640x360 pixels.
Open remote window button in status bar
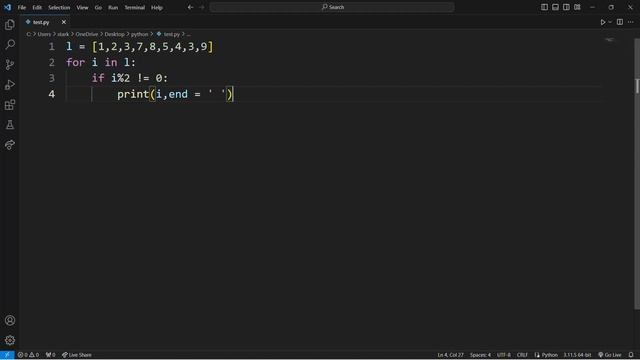coord(7,355)
